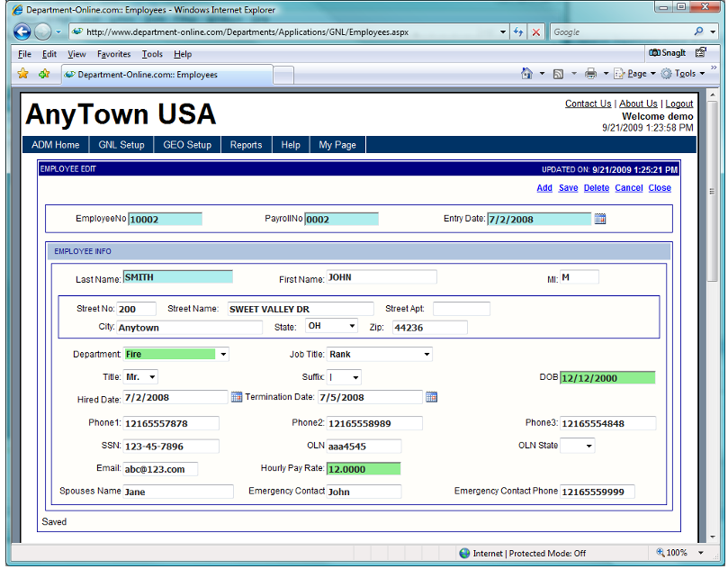Open the search provider dropdown arrow
This screenshot has height=569, width=728.
[713, 32]
